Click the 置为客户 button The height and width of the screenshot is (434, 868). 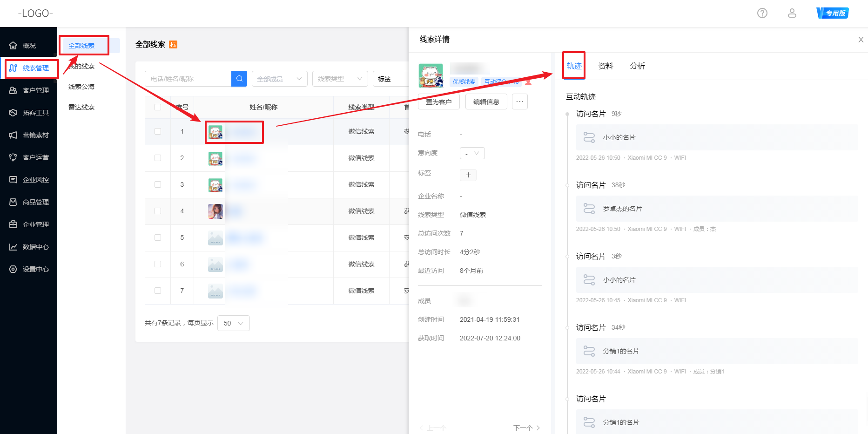pyautogui.click(x=438, y=102)
